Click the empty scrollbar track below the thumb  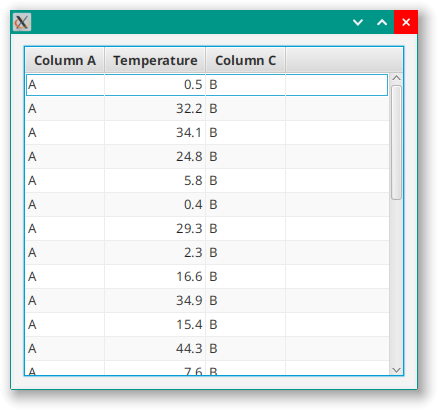[396, 283]
